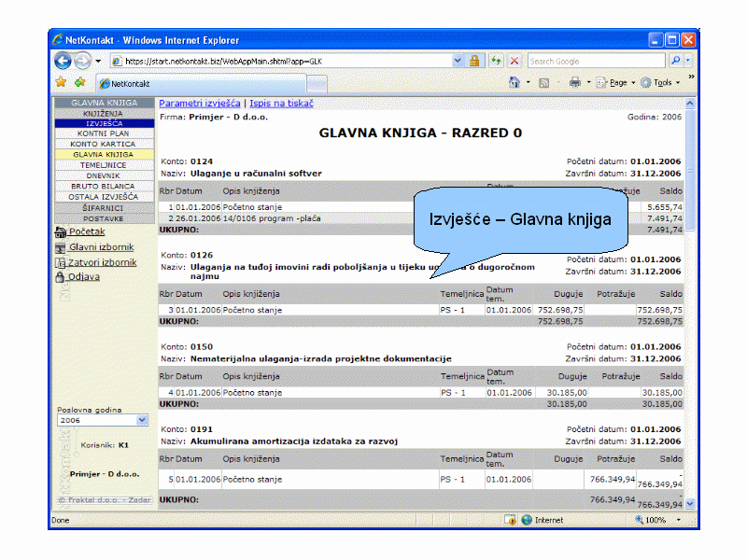Open the BRUTO BILANCA report item
Screen dimensions: 747x560
(x=105, y=186)
